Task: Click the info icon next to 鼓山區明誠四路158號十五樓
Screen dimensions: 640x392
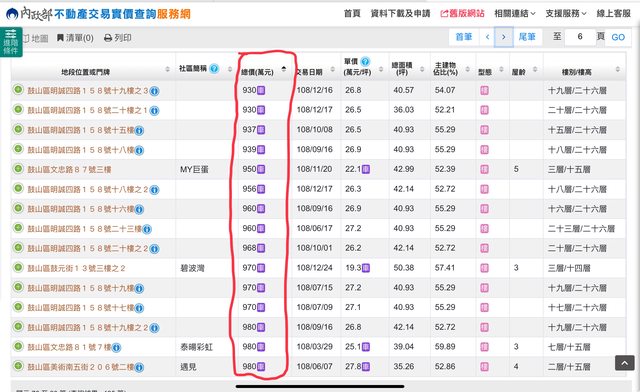Action: pos(139,130)
